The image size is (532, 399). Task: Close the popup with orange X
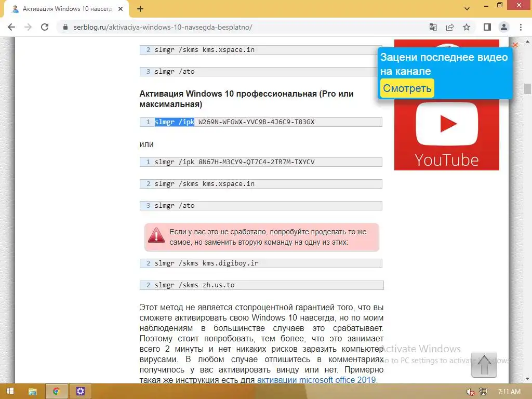pos(515,45)
